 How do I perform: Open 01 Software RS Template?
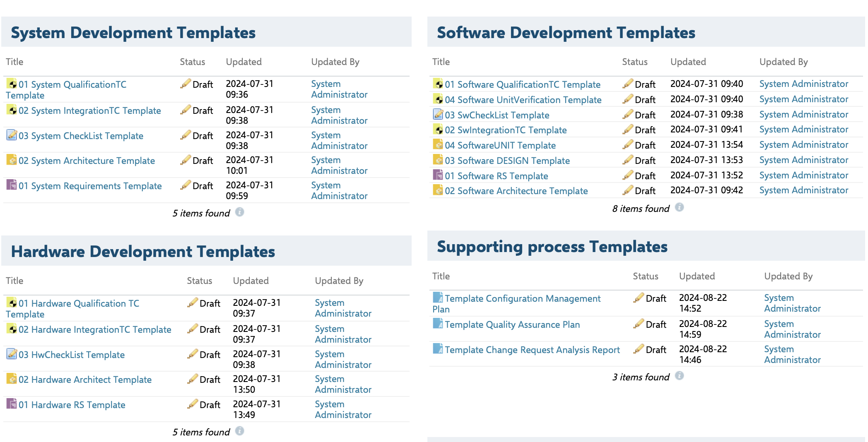click(x=497, y=176)
